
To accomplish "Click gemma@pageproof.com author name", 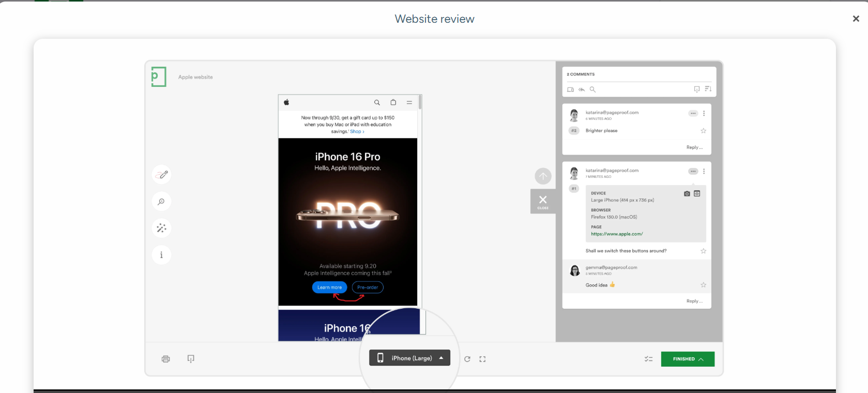I will pyautogui.click(x=611, y=267).
